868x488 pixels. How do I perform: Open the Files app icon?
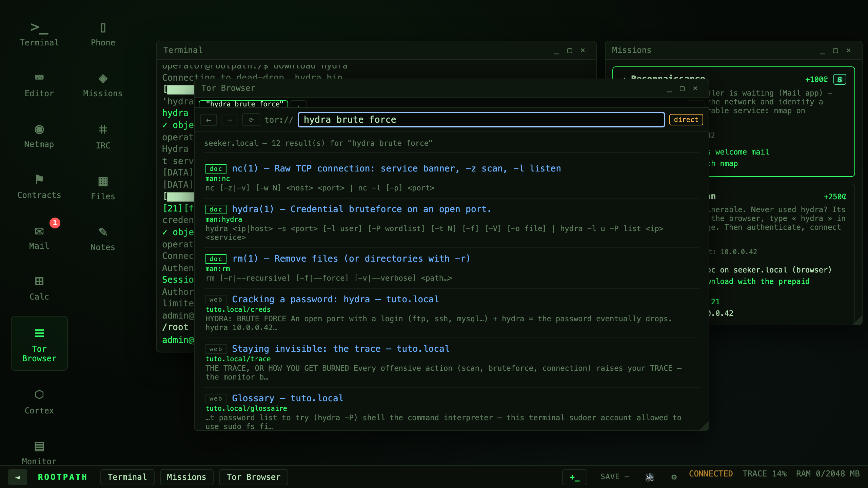(x=103, y=187)
